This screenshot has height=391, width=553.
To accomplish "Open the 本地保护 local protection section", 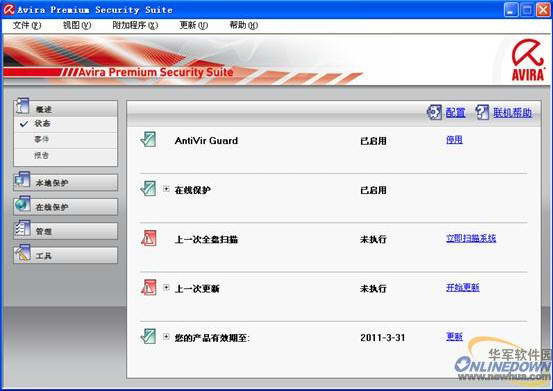I will [66, 183].
